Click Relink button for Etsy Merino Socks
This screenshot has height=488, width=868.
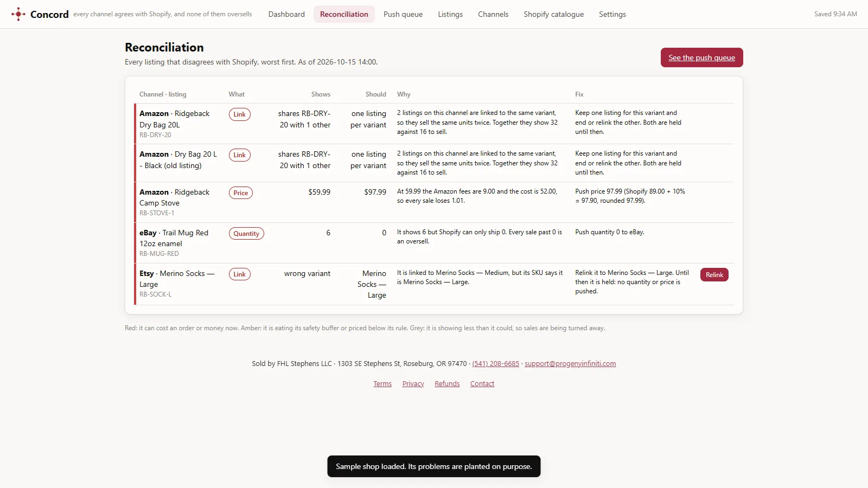point(714,275)
